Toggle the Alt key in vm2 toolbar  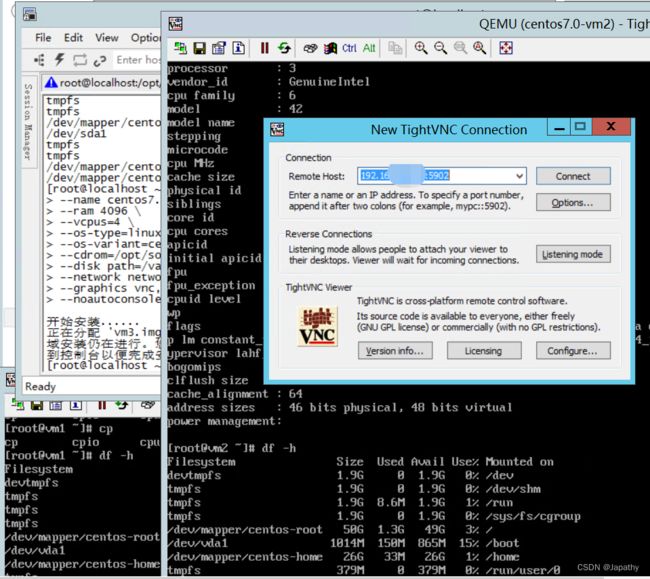(369, 48)
